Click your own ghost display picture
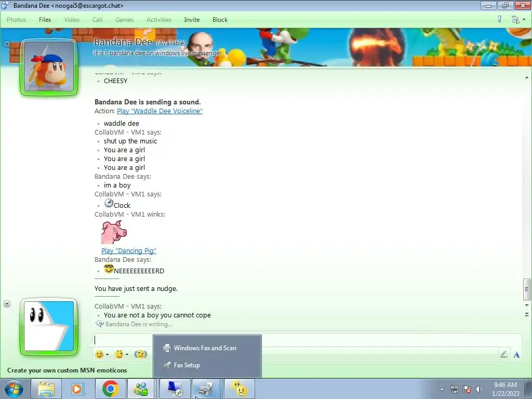Viewport: 532px width, 399px height. (49, 326)
